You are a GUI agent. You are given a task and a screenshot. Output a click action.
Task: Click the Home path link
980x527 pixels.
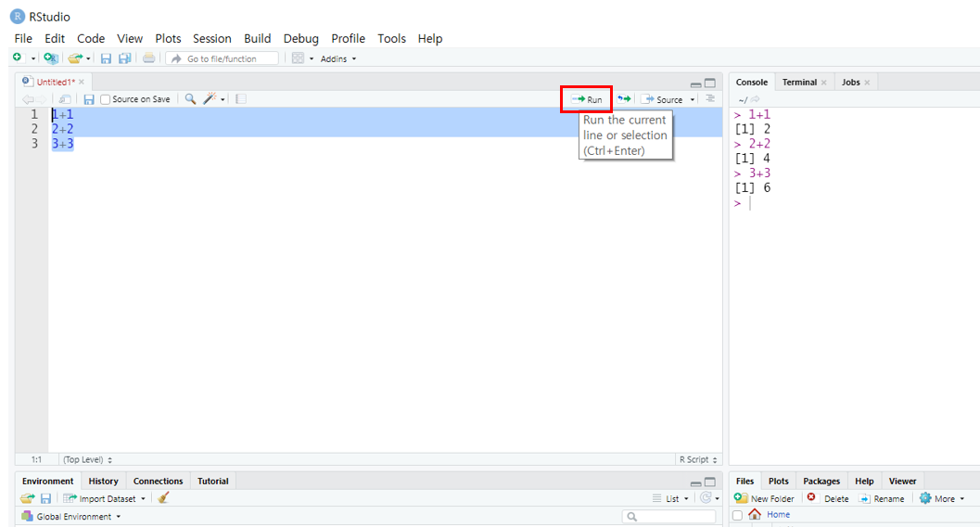[x=778, y=515]
